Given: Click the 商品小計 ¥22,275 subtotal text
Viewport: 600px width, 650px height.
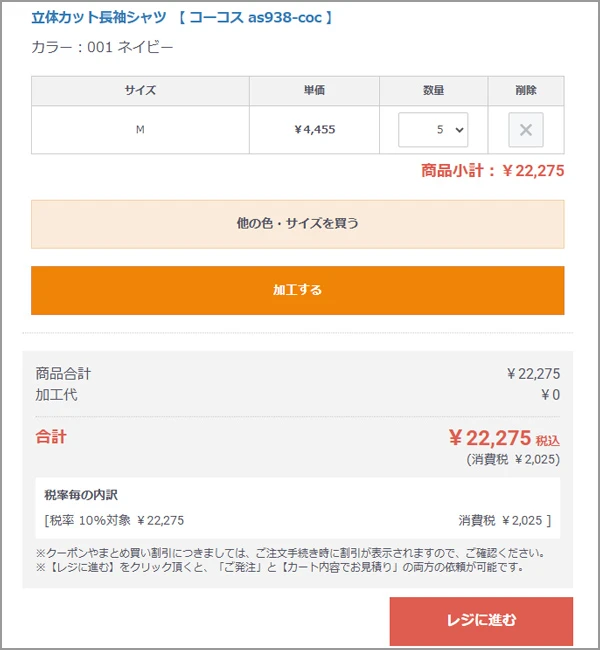Looking at the screenshot, I should (493, 171).
